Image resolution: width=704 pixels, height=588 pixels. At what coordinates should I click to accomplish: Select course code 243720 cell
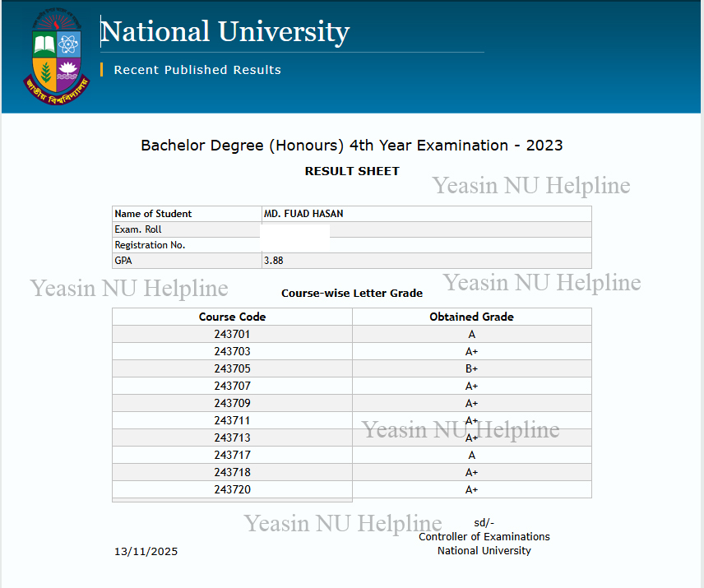click(232, 490)
